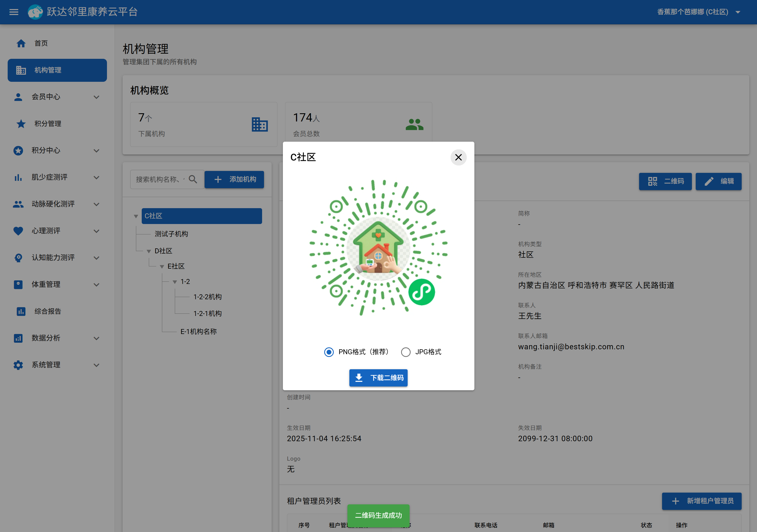This screenshot has width=757, height=532.
Task: Click the 认知能力测评 head icon
Action: 18,258
